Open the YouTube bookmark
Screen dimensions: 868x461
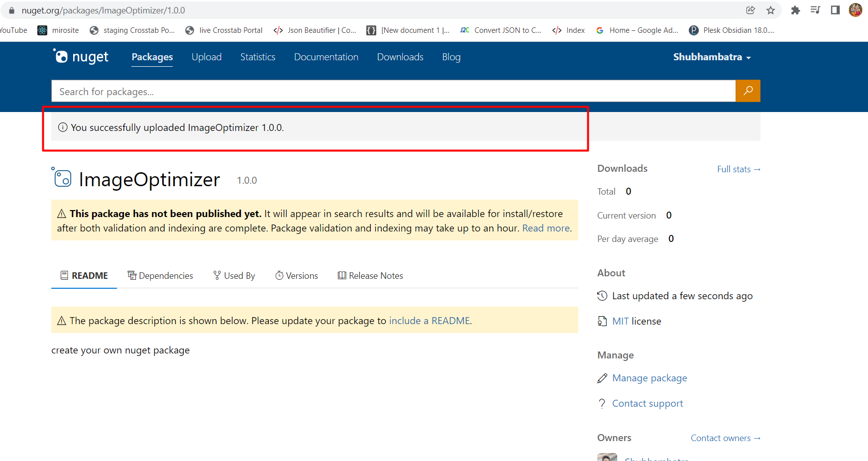coord(13,30)
